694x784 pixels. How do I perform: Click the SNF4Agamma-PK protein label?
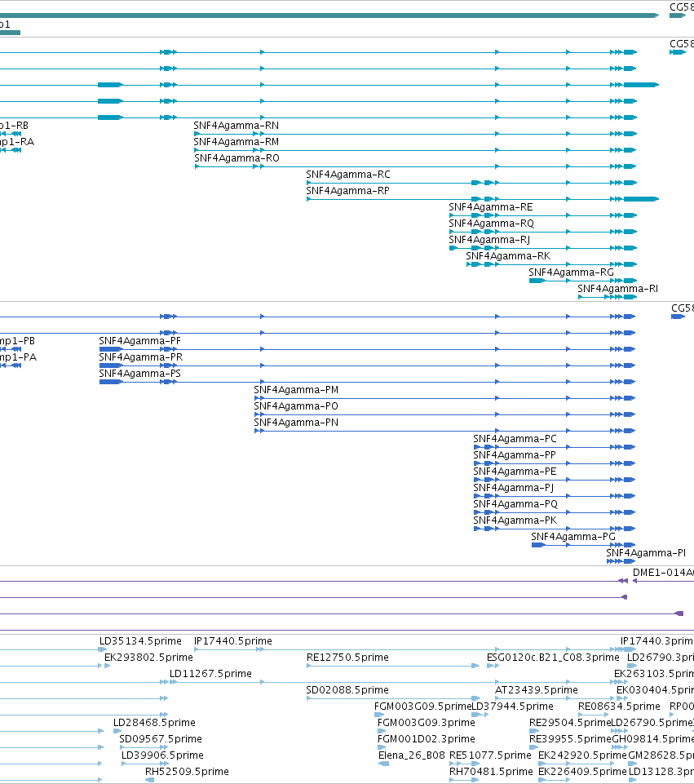[x=515, y=520]
